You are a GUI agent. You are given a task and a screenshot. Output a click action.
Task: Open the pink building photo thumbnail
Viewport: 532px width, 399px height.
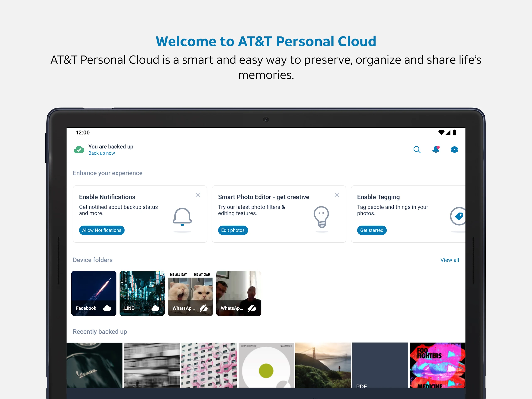tap(209, 365)
